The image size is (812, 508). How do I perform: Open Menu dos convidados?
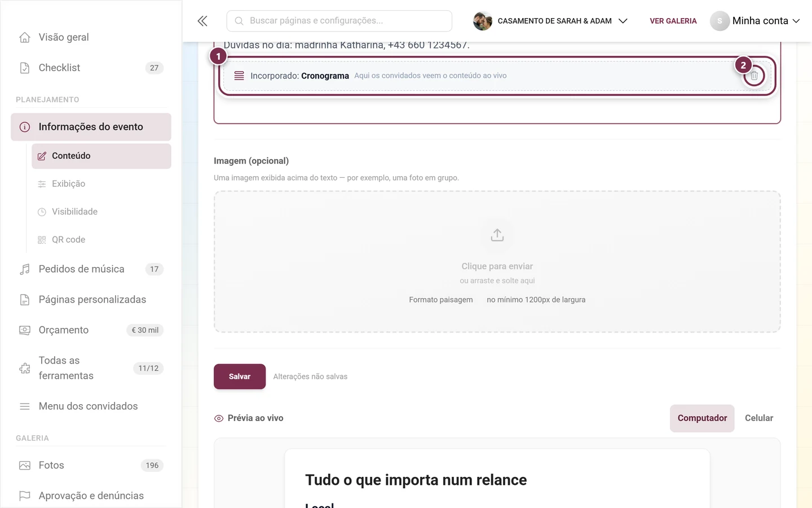tap(91, 406)
